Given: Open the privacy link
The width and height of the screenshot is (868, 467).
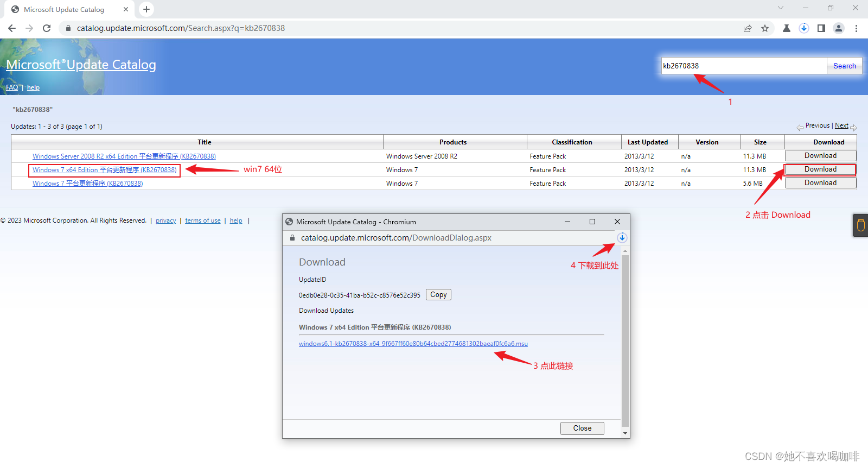Looking at the screenshot, I should (x=166, y=220).
